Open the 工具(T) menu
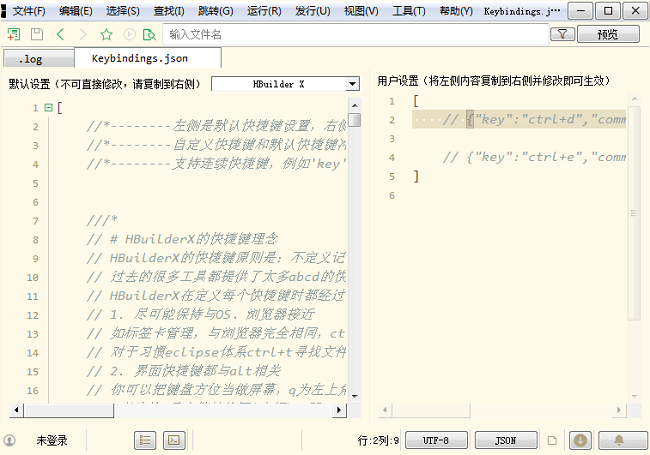 tap(409, 11)
